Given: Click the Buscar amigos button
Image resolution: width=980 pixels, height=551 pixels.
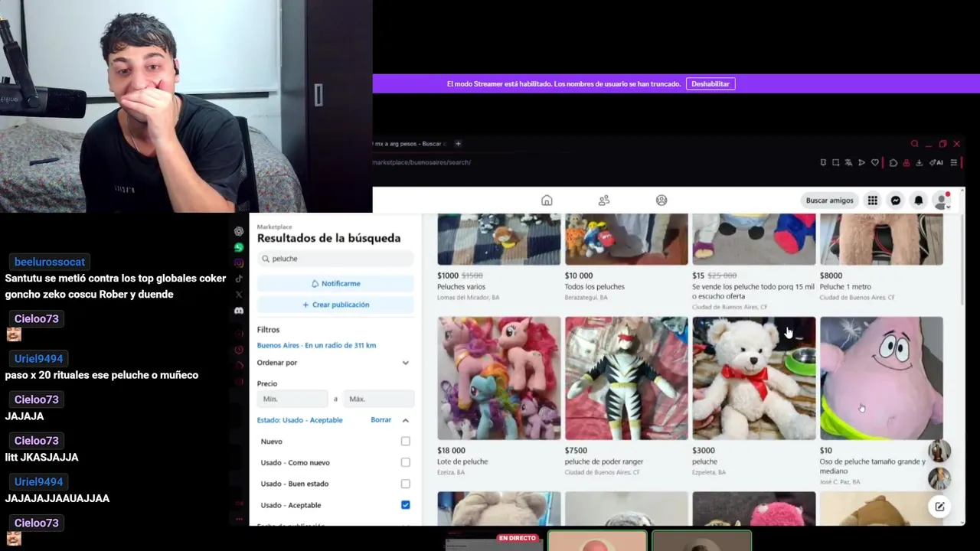Looking at the screenshot, I should click(829, 201).
